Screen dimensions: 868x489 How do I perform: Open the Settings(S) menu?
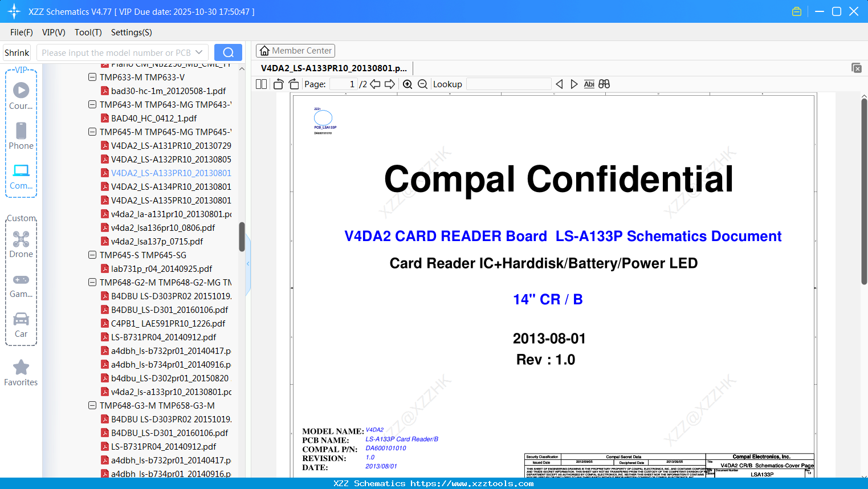point(132,32)
